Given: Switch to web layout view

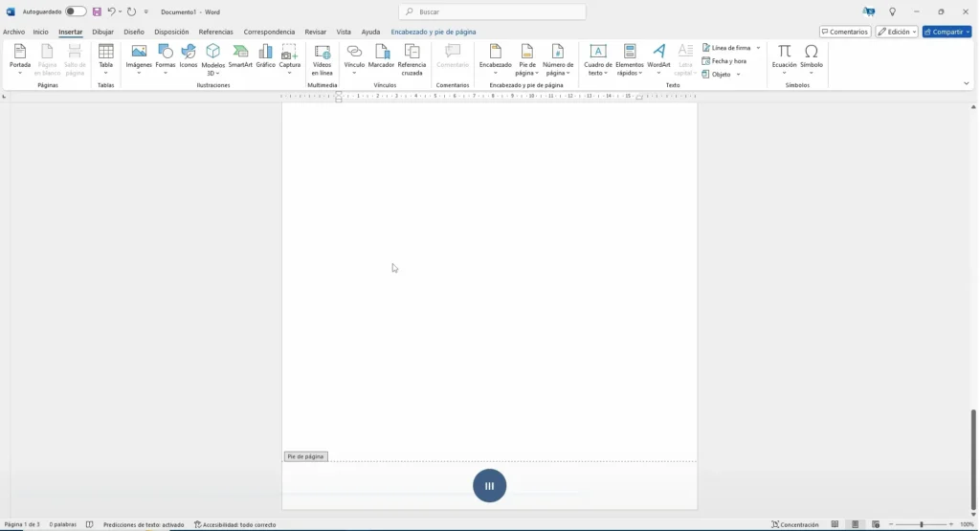Looking at the screenshot, I should [x=876, y=524].
